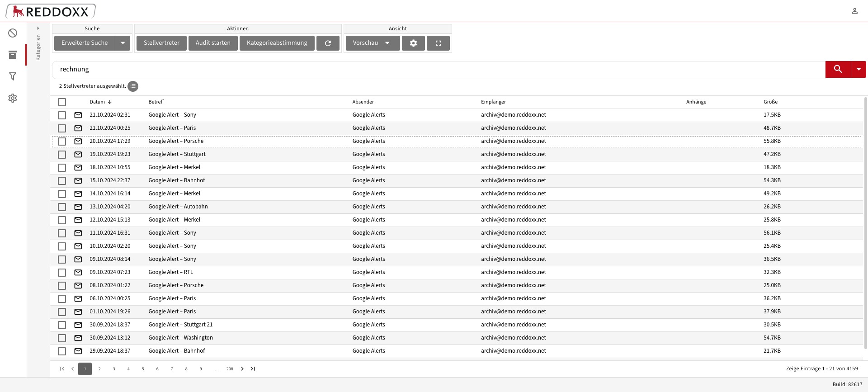Click mail icon of 19.10.2024 19:23 row
This screenshot has height=392, width=868.
78,155
